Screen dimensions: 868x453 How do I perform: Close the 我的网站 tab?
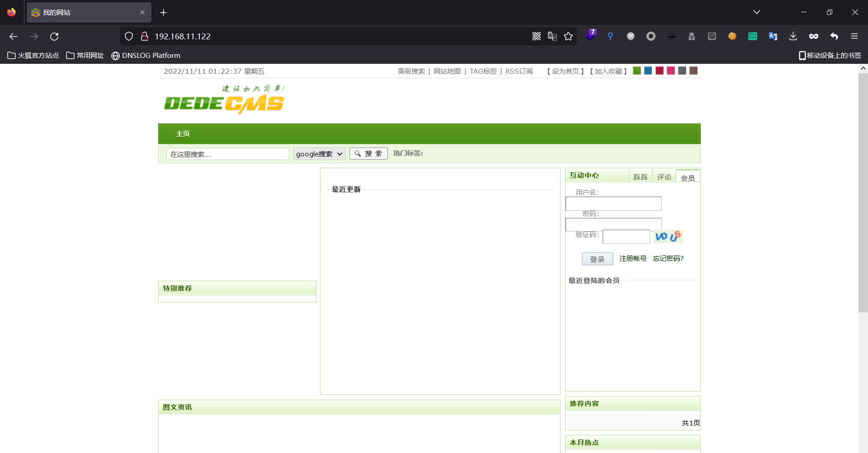(142, 13)
